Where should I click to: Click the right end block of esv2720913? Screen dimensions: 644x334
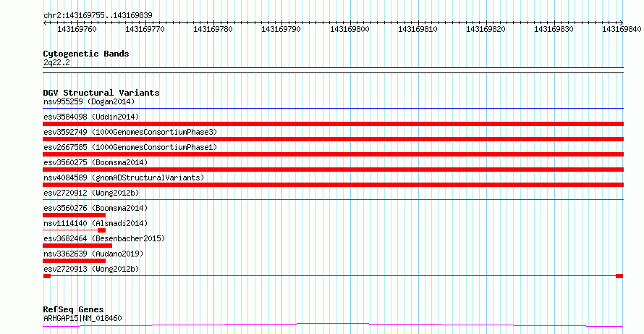619,276
